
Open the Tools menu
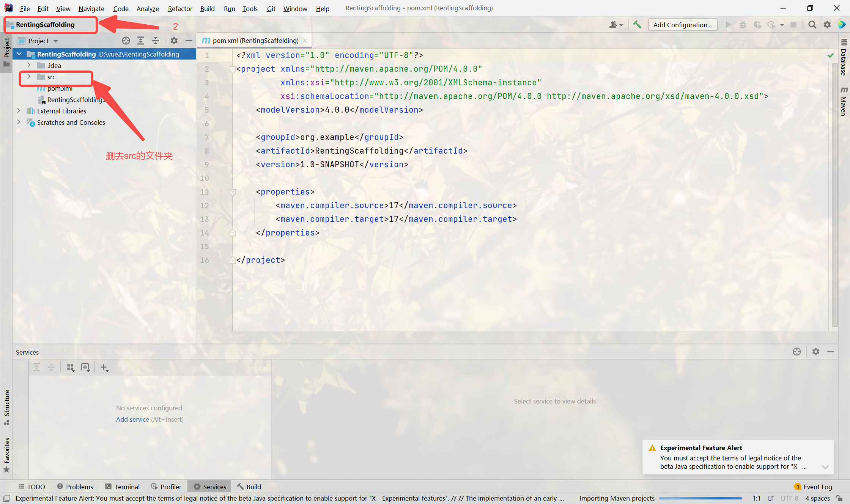point(250,8)
